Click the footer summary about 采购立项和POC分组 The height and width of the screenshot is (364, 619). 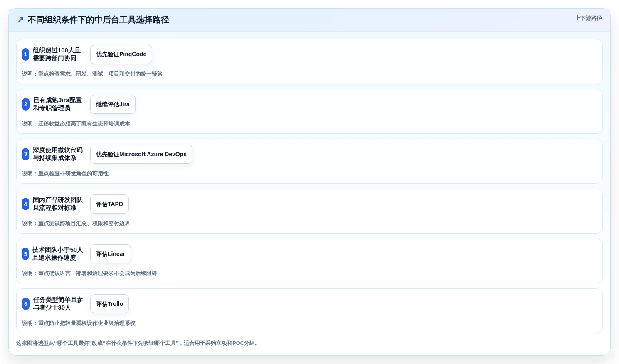pos(138,343)
